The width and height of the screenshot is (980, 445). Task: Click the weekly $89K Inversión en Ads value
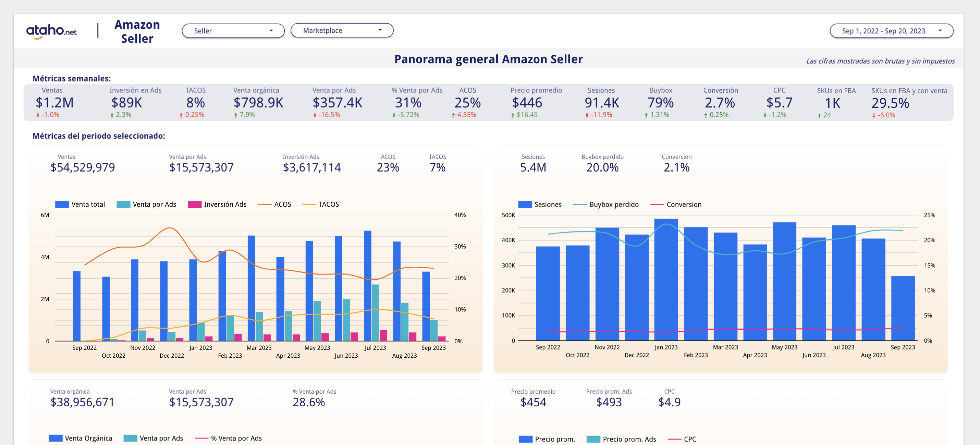tap(126, 103)
